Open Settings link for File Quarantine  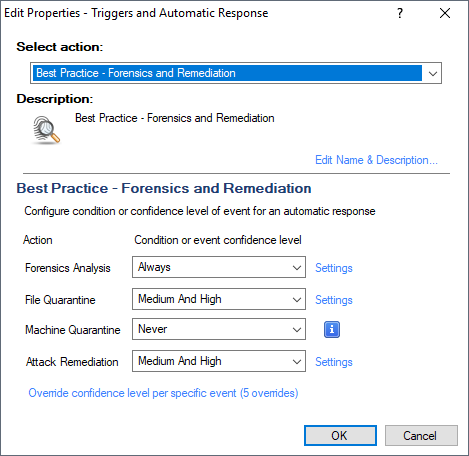[334, 300]
